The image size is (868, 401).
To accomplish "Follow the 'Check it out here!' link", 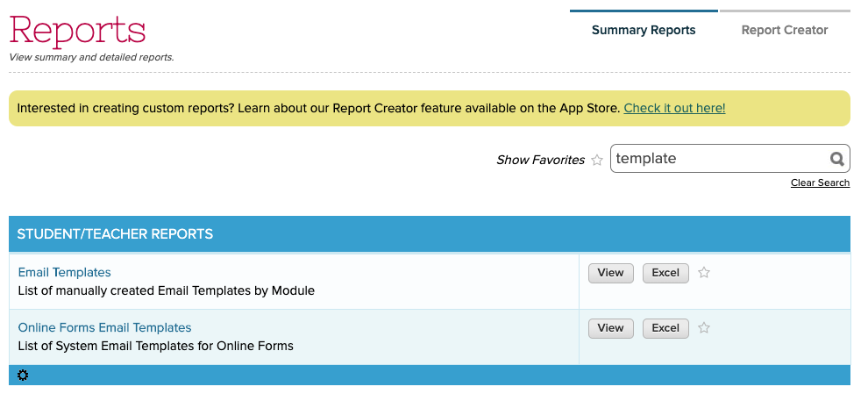I will (x=674, y=108).
